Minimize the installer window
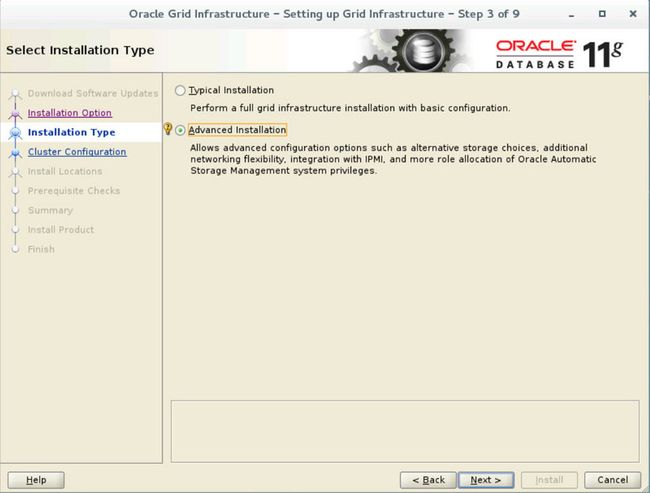The width and height of the screenshot is (650, 493). click(x=572, y=15)
